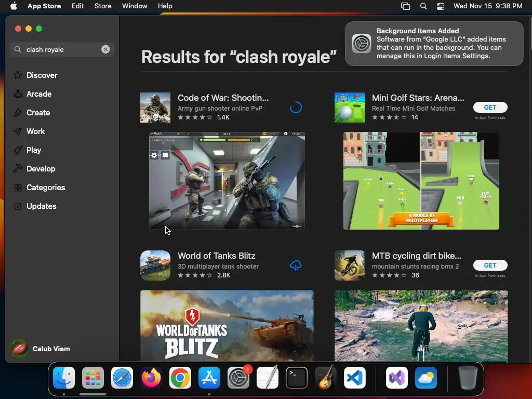Screen dimensions: 532x399
Task: Open Control Center in menu bar
Action: pos(441,6)
